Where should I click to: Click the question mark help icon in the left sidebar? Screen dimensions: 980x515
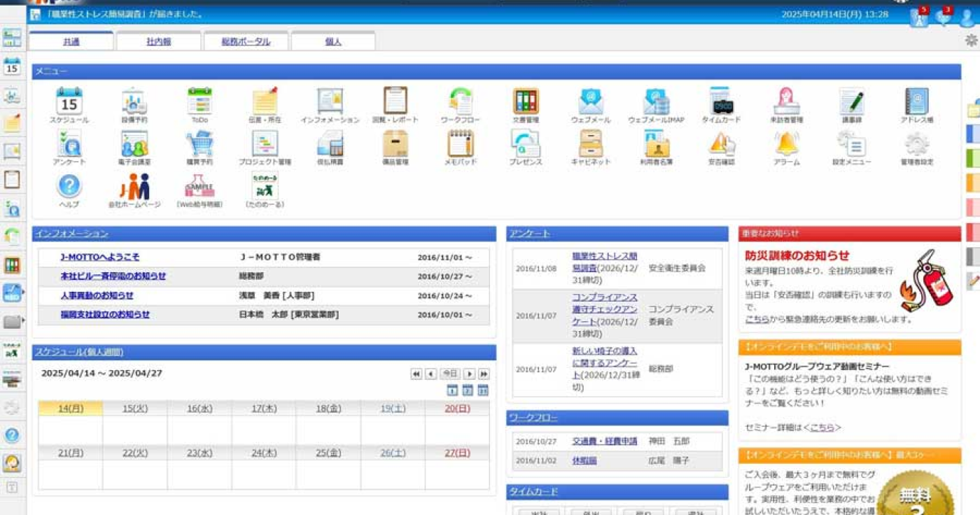(x=12, y=435)
